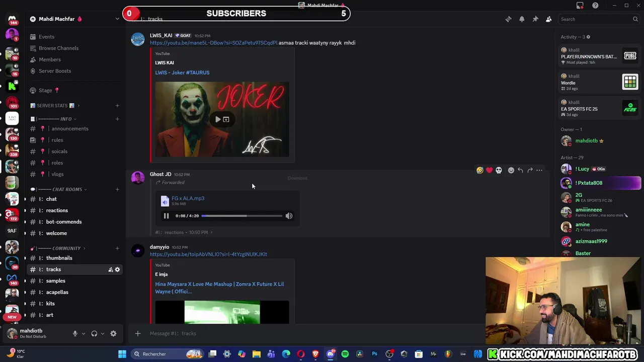Viewport: 644px width, 362px height.
Task: Reply to Ghost JD message
Action: (520, 170)
